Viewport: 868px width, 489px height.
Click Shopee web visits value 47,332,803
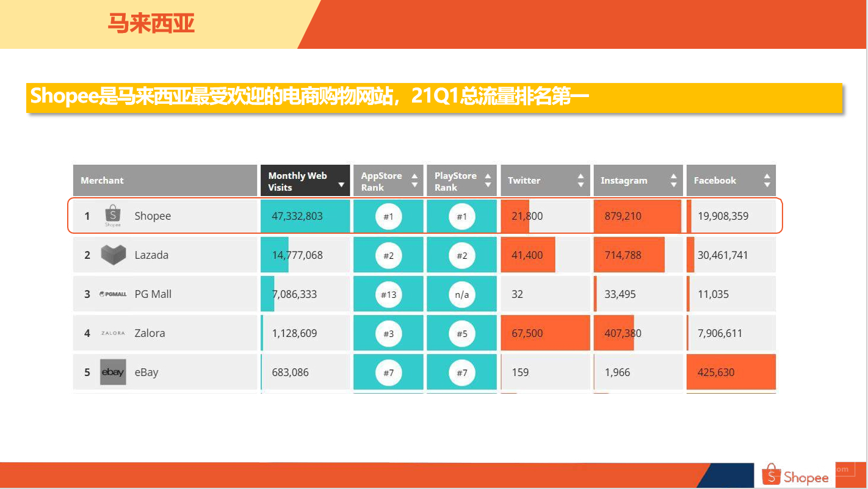click(297, 216)
